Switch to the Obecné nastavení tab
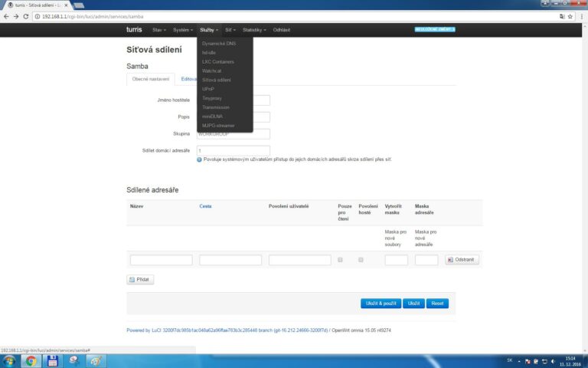 [151, 79]
